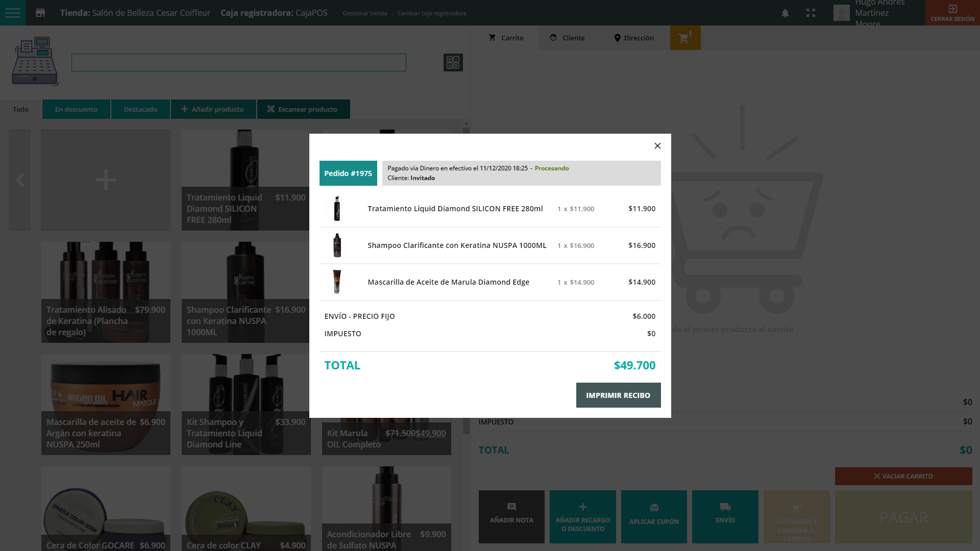Focus the product search field
This screenshot has width=980, height=551.
238,62
